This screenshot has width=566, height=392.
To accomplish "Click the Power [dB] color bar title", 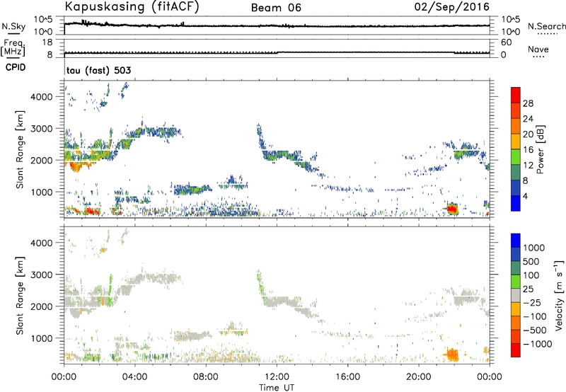I will (540, 149).
